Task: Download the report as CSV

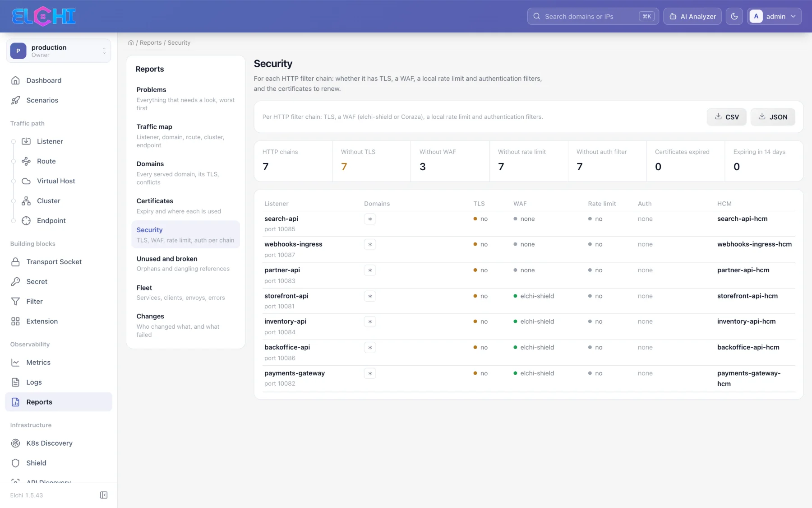Action: (726, 117)
